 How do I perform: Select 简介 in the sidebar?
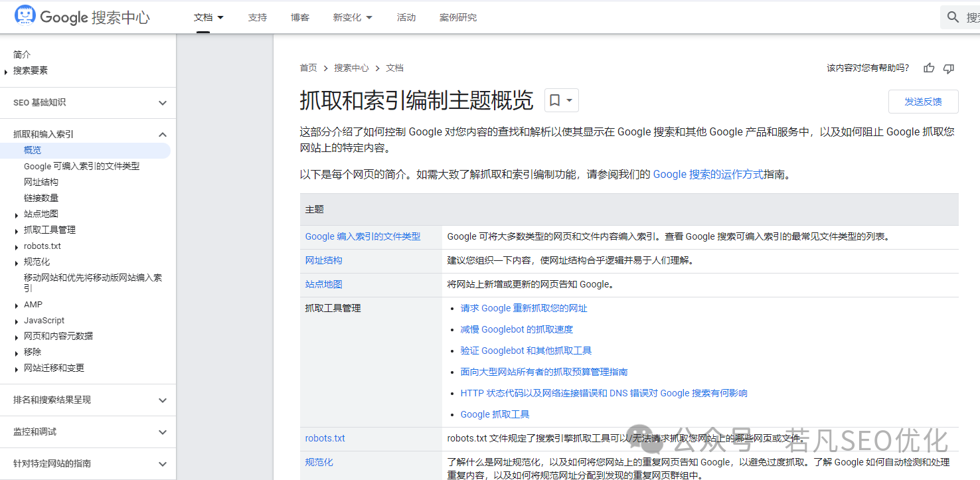pyautogui.click(x=22, y=54)
